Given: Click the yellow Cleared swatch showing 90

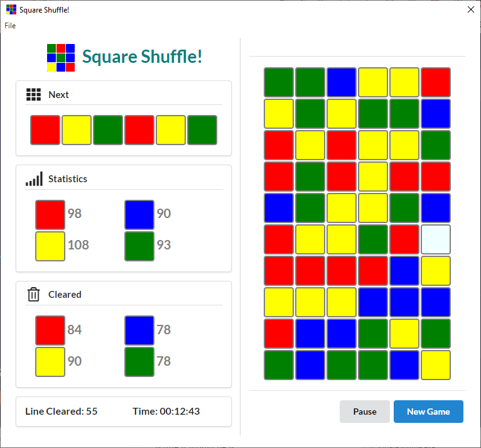Looking at the screenshot, I should [50, 362].
